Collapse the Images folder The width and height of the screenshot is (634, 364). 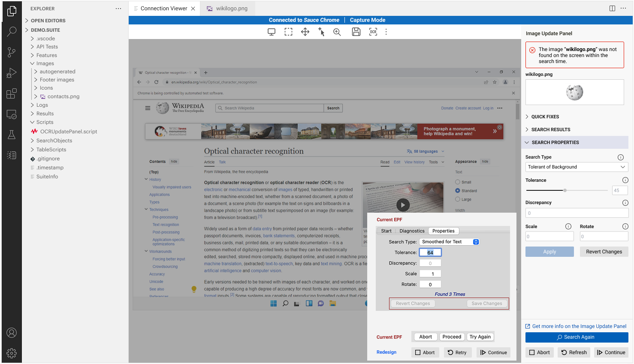[x=45, y=63]
